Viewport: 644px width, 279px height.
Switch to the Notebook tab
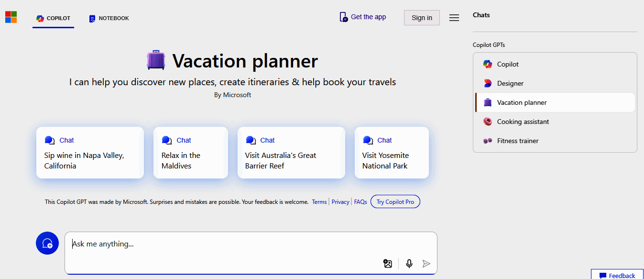coord(109,18)
